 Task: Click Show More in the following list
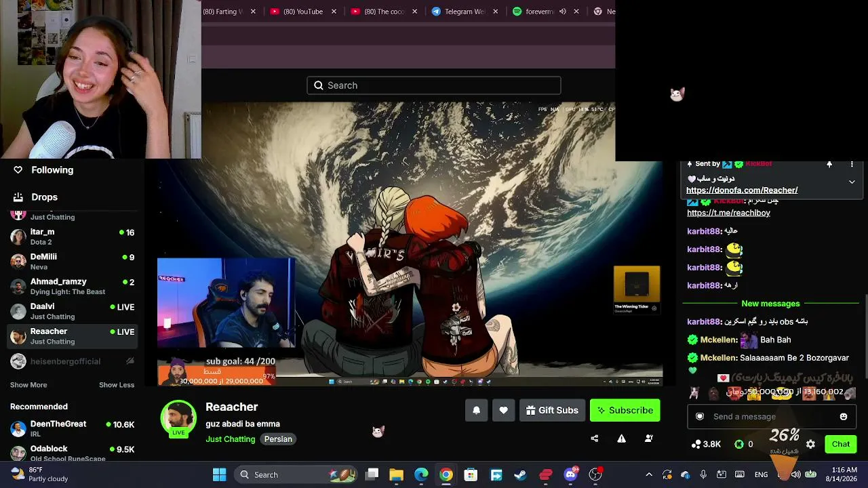28,385
